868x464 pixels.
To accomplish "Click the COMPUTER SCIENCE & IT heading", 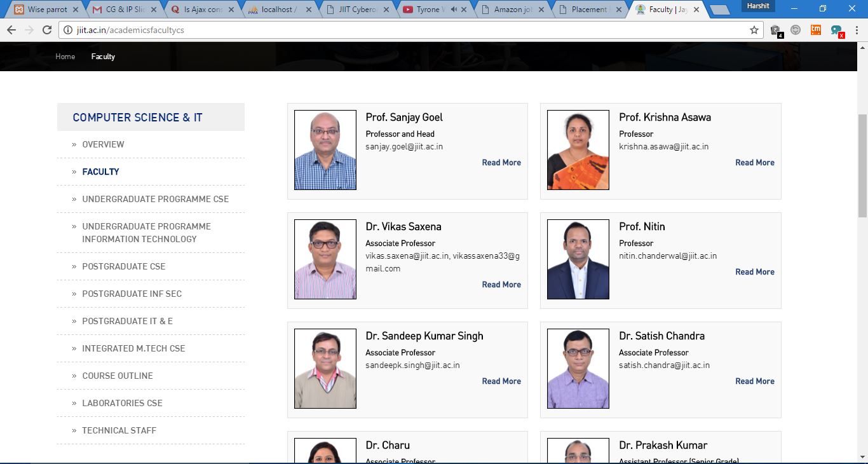I will (x=137, y=118).
